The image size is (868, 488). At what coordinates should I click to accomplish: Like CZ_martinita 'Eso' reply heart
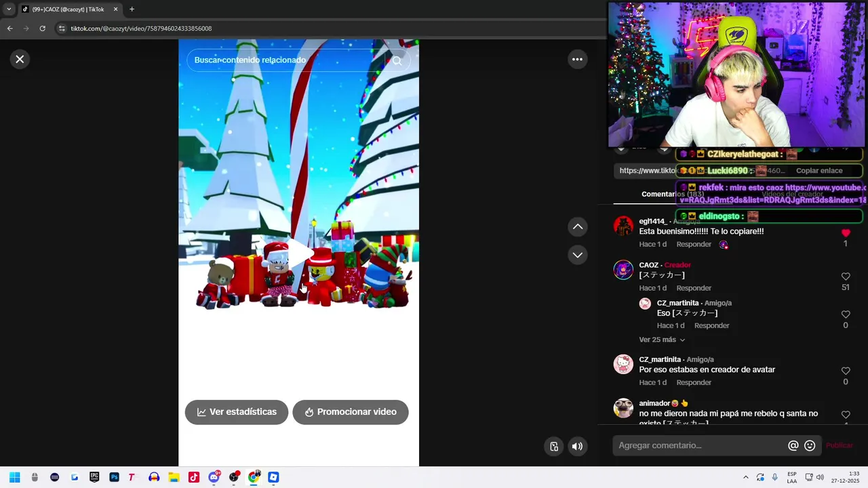pos(846,314)
